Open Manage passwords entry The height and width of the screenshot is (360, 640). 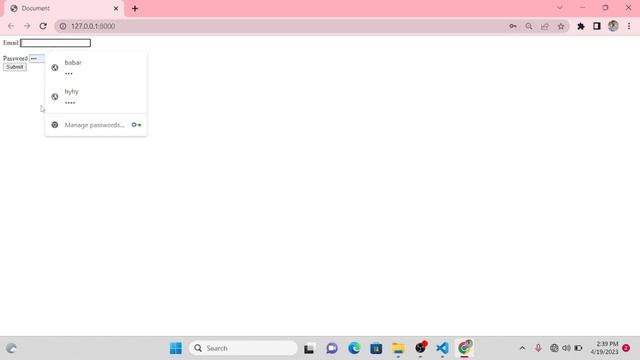point(96,125)
